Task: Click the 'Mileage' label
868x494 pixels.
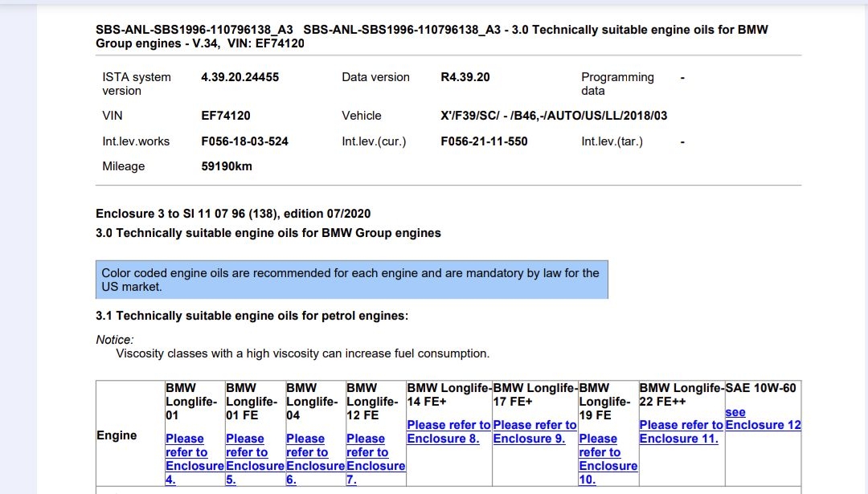Action: coord(124,166)
